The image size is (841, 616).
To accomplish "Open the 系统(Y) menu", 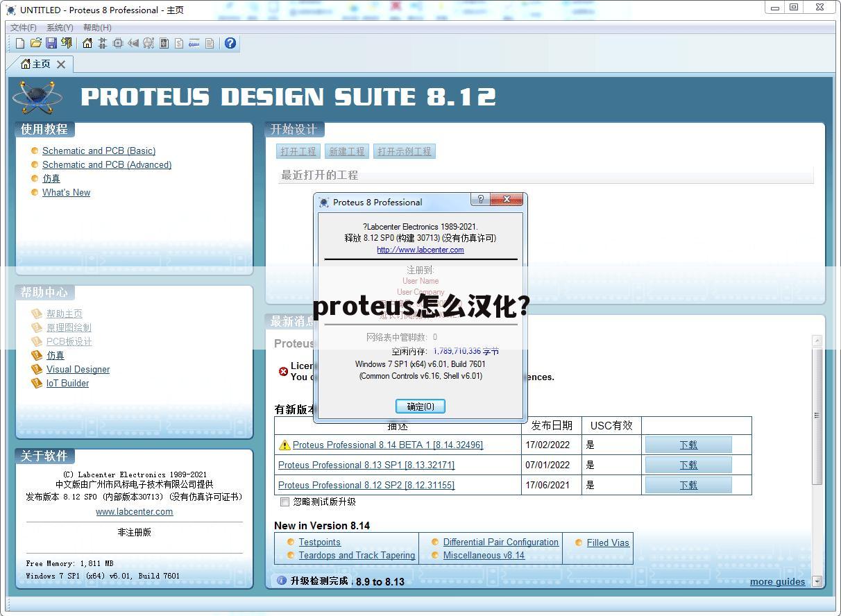I will [60, 27].
